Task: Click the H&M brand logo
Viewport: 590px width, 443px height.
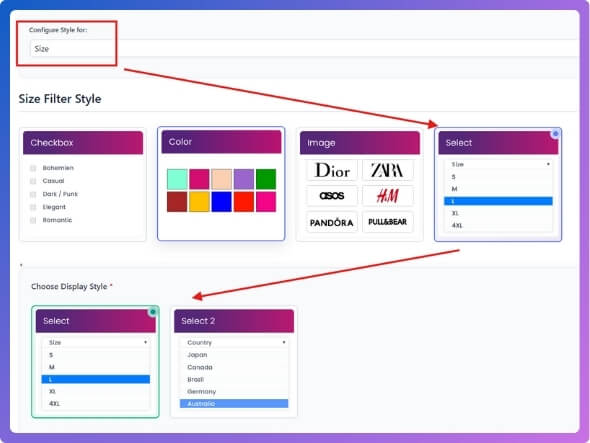Action: tap(388, 196)
